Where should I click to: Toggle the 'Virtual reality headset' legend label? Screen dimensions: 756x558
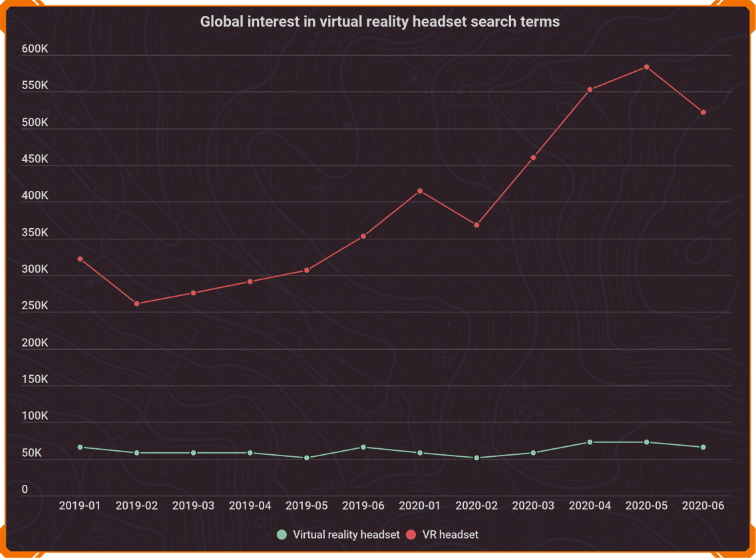(x=346, y=535)
